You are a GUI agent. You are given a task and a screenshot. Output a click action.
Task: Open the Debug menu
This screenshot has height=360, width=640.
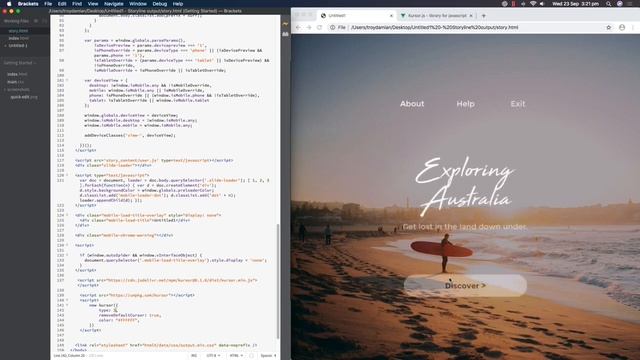160,4
